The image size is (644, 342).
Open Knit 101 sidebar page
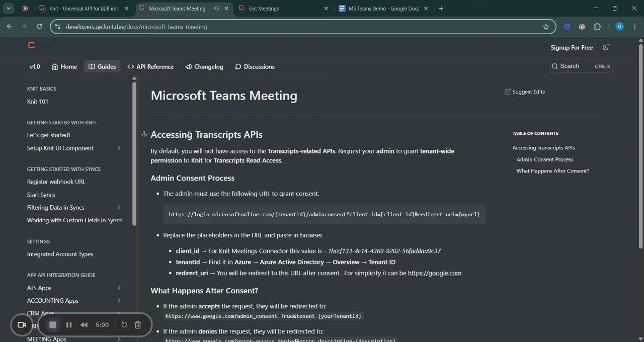click(x=38, y=102)
